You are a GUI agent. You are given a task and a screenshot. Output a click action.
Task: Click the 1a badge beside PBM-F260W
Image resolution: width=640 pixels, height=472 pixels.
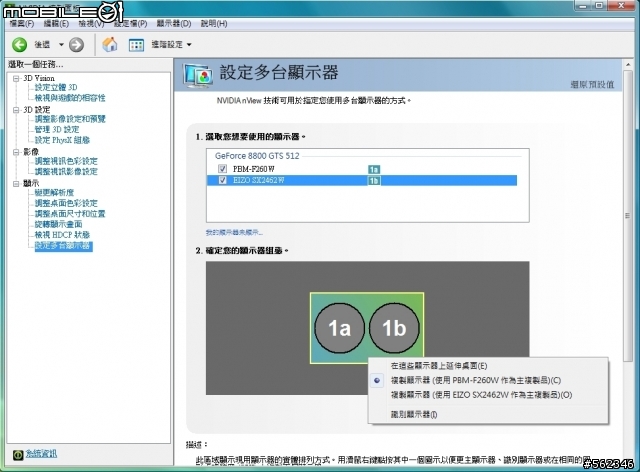374,169
